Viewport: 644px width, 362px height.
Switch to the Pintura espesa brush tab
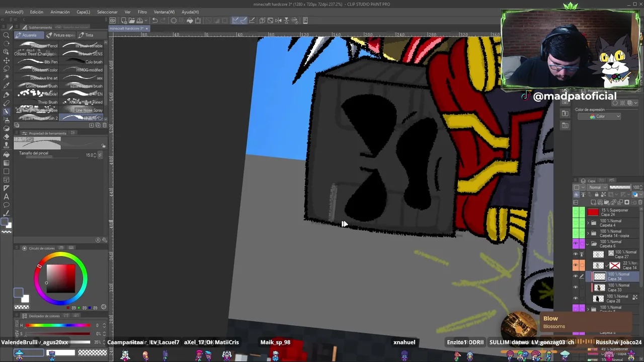pos(60,35)
